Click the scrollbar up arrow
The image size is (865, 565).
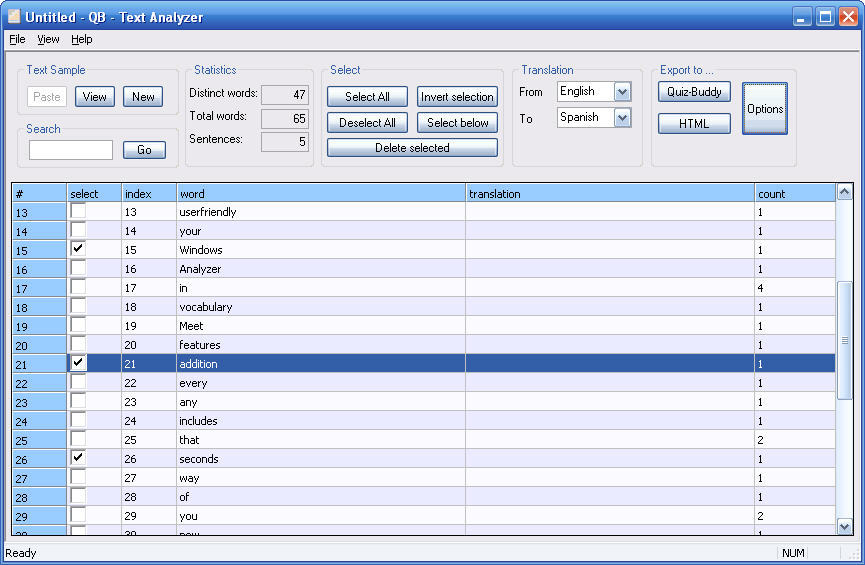[x=844, y=193]
